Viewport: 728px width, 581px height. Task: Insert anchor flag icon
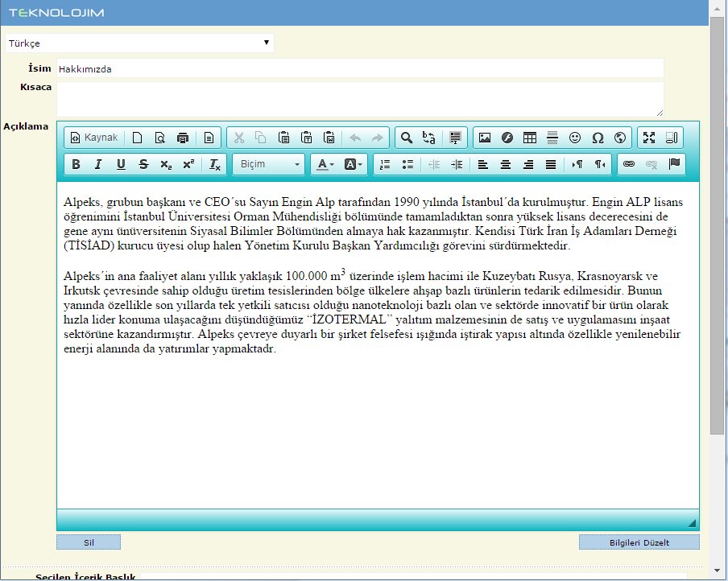pos(674,164)
